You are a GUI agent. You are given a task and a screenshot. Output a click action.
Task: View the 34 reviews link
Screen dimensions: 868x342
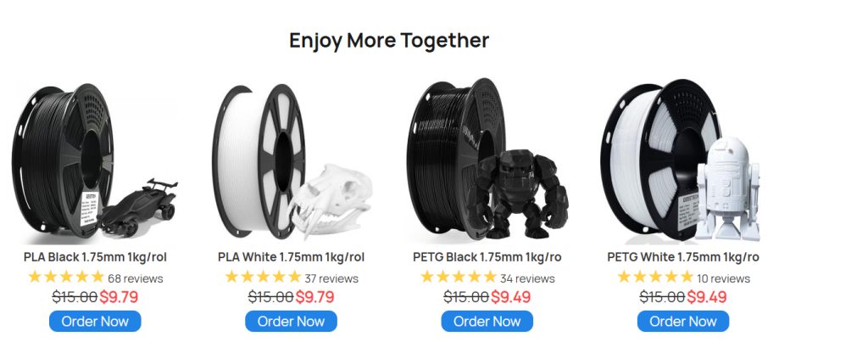[527, 278]
